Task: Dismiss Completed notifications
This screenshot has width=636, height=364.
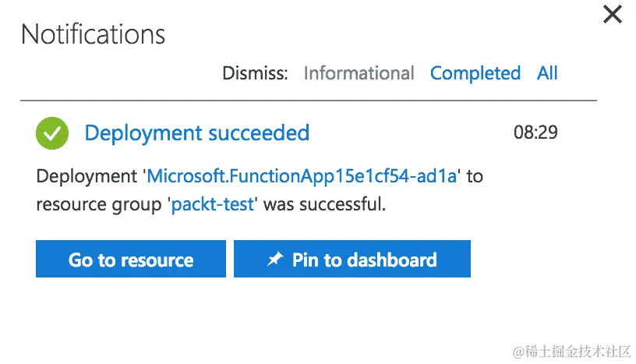Action: [475, 73]
